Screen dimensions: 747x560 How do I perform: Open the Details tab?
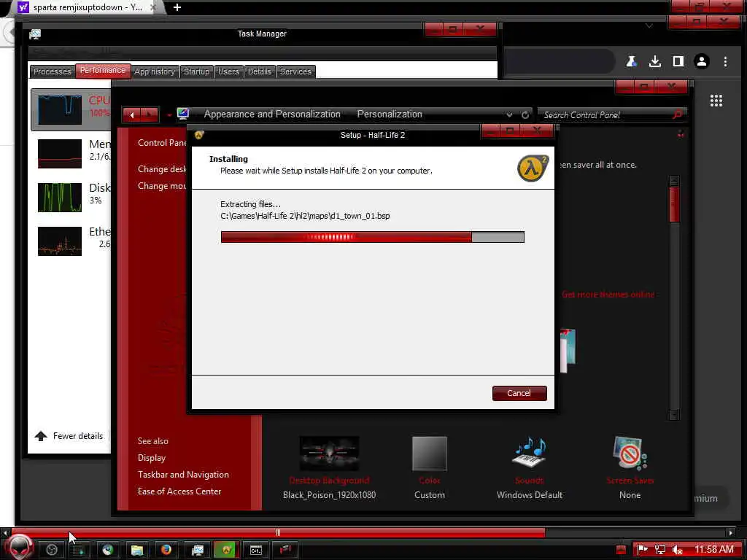pyautogui.click(x=259, y=71)
